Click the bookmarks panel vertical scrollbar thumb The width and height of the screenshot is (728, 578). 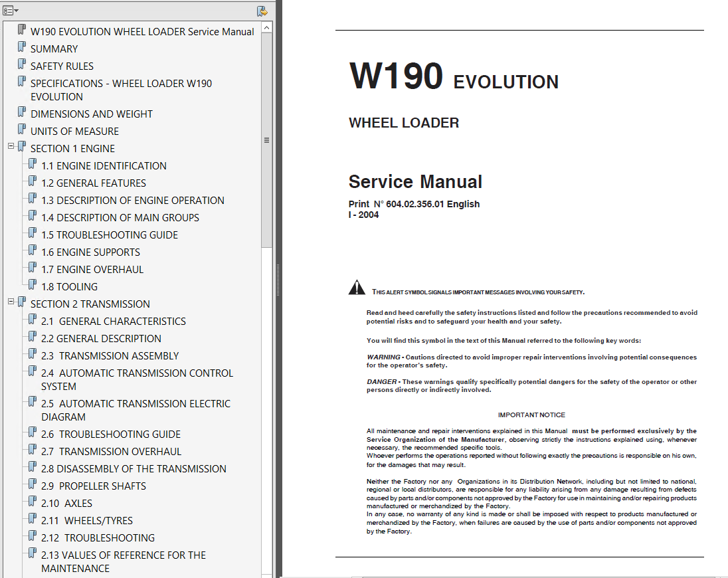(x=266, y=140)
